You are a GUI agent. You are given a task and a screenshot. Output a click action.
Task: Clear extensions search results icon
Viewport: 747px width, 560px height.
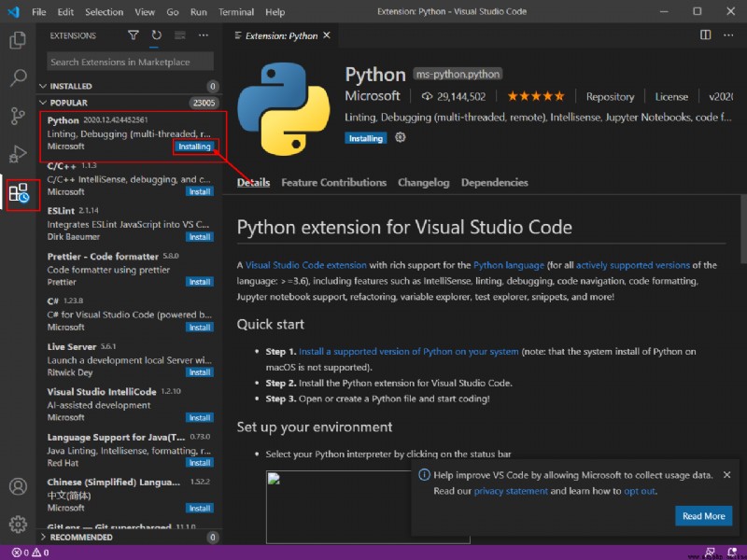point(179,35)
